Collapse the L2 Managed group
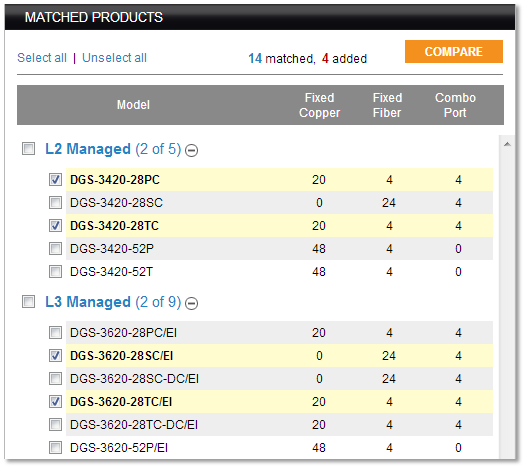 [192, 150]
